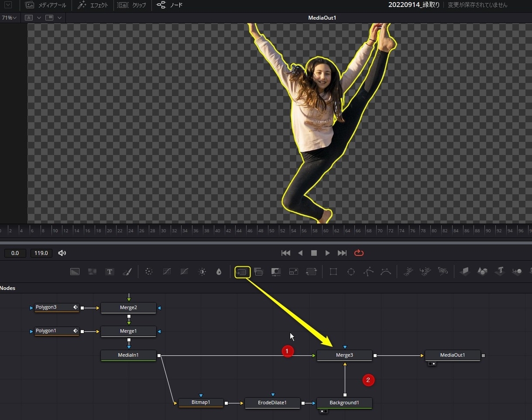Toggle viewer dots under MediaOut1 node
Screen dimensions: 532x420
click(x=431, y=364)
